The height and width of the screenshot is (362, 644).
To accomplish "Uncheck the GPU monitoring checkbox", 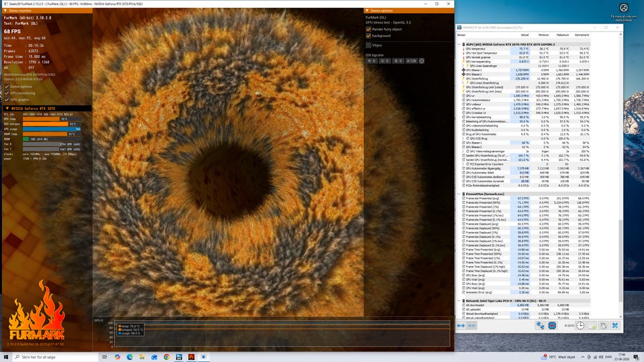I will (x=7, y=93).
